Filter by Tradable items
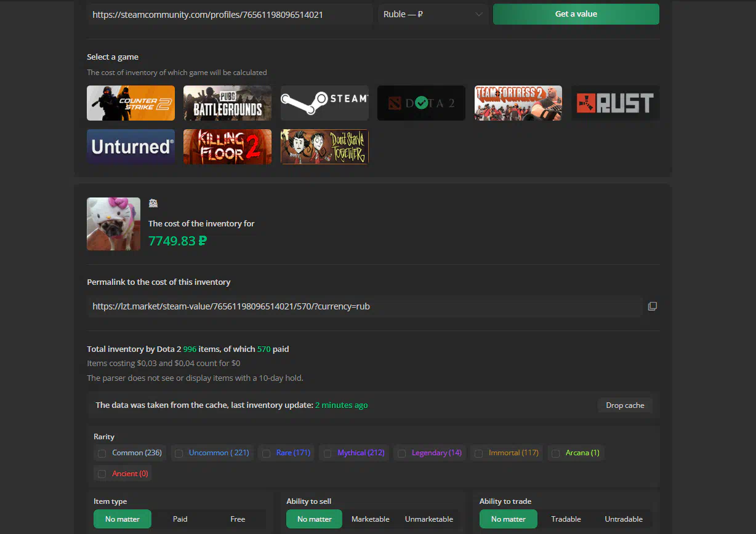 click(x=566, y=519)
